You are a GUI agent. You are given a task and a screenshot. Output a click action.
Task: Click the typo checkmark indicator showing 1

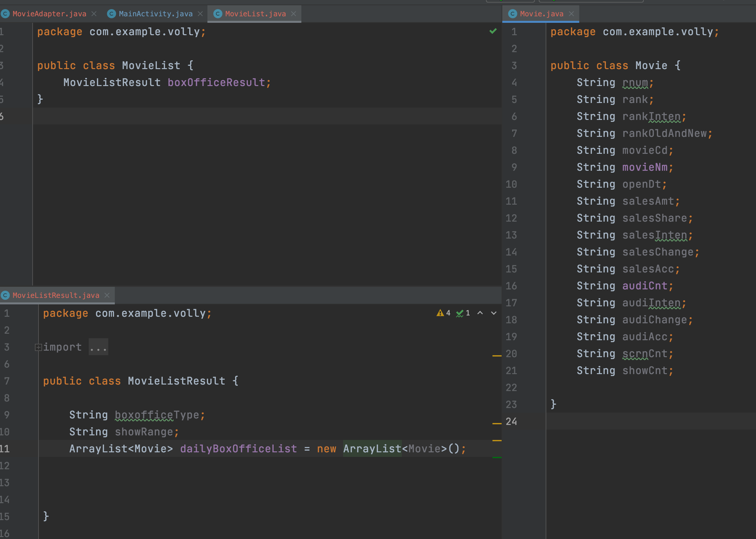coord(463,313)
